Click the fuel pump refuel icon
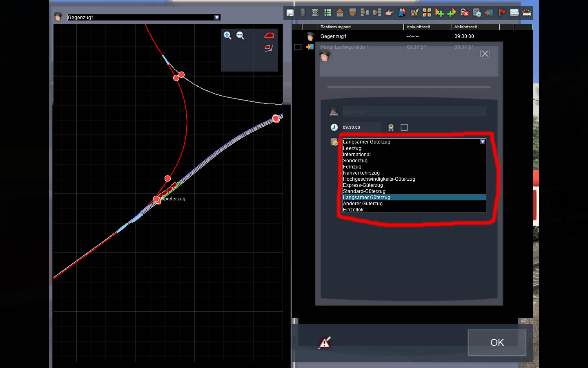The height and width of the screenshot is (368, 588). pyautogui.click(x=414, y=13)
